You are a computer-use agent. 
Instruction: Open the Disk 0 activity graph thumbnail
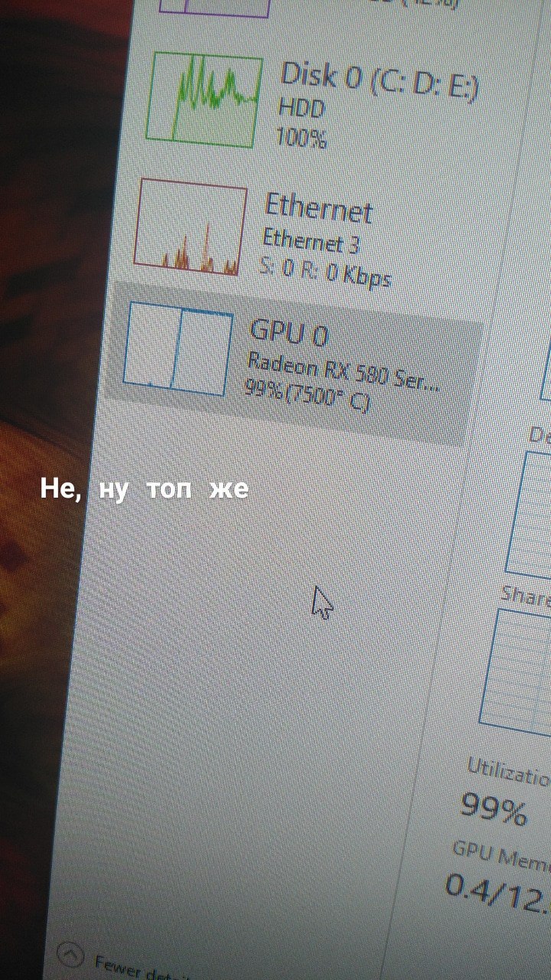pyautogui.click(x=204, y=100)
